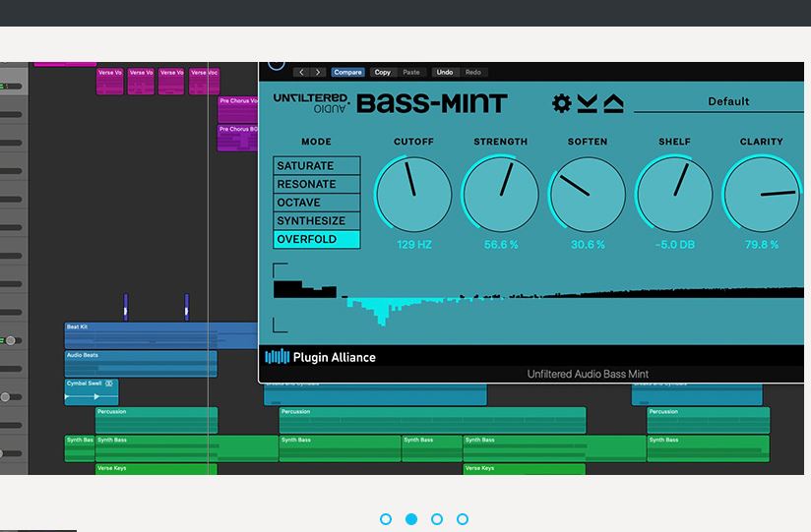Click the third carousel dot
The image size is (811, 532).
[437, 519]
